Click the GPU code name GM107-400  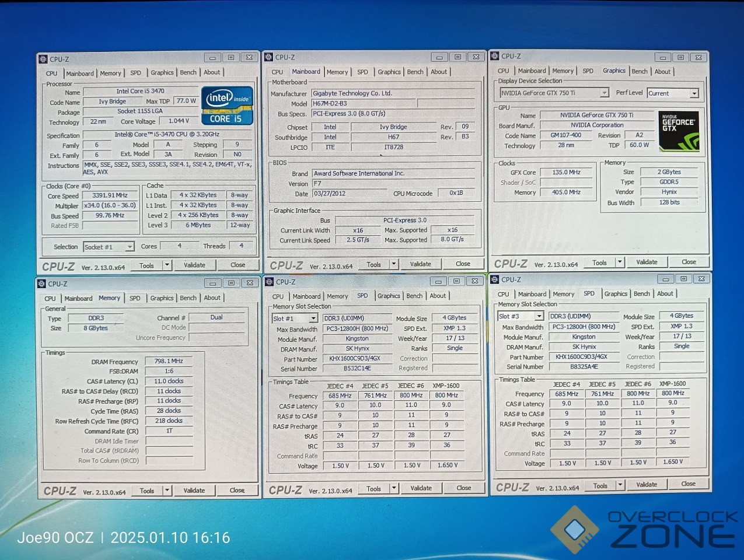pyautogui.click(x=567, y=135)
